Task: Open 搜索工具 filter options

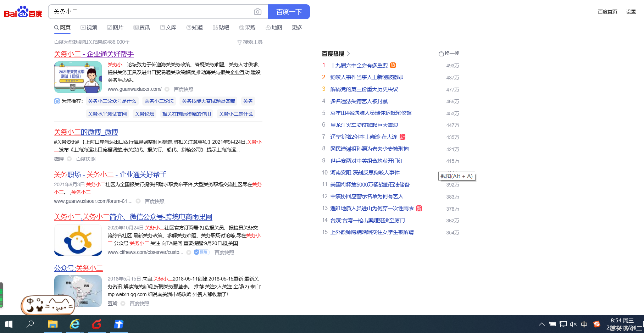Action: tap(250, 42)
